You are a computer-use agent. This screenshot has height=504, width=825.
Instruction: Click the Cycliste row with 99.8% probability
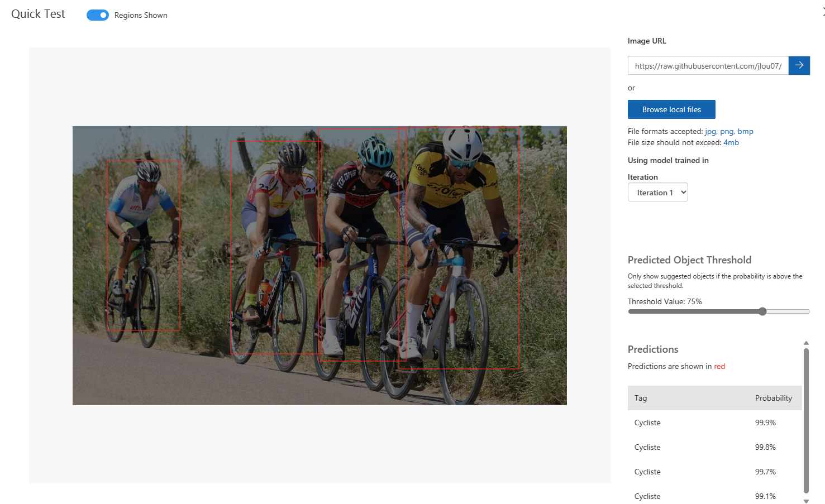click(x=715, y=447)
